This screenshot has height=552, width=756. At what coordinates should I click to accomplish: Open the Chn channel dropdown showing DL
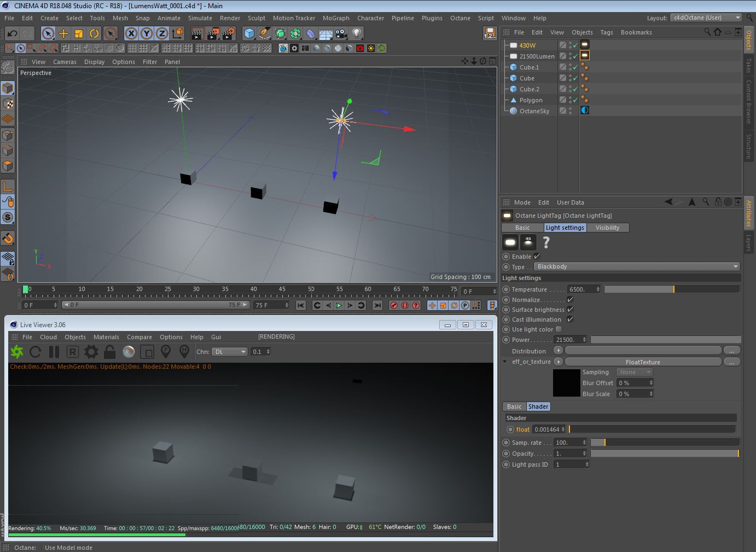[230, 352]
